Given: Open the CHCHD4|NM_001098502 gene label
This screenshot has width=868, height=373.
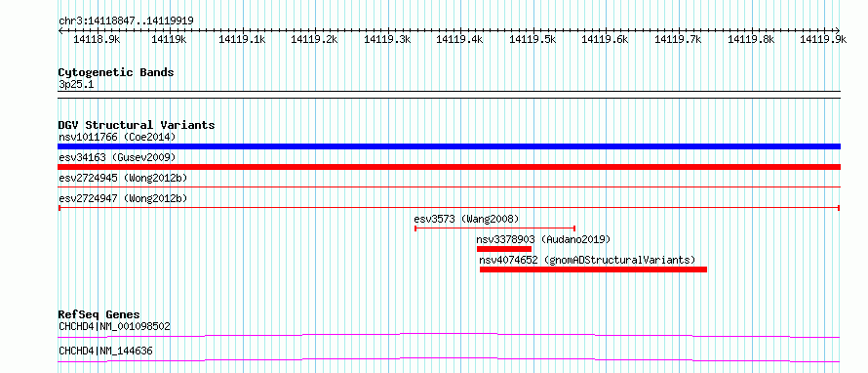Looking at the screenshot, I should [114, 326].
